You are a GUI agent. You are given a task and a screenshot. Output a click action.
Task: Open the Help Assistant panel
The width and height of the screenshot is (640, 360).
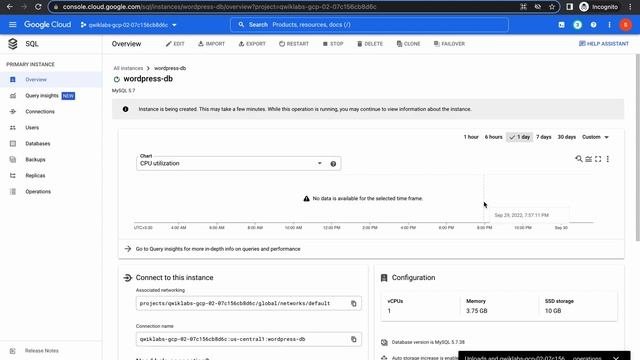[x=604, y=44]
